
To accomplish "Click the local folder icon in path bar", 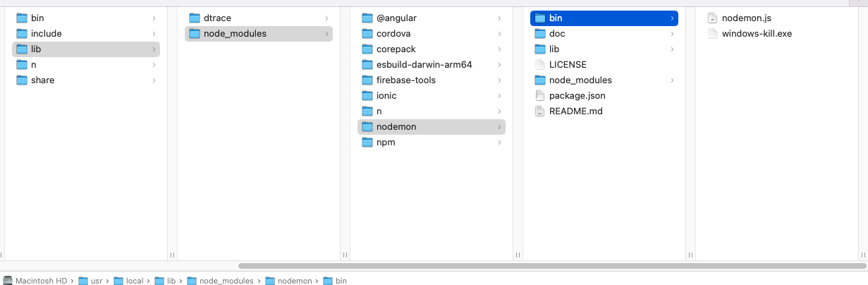I will point(118,281).
